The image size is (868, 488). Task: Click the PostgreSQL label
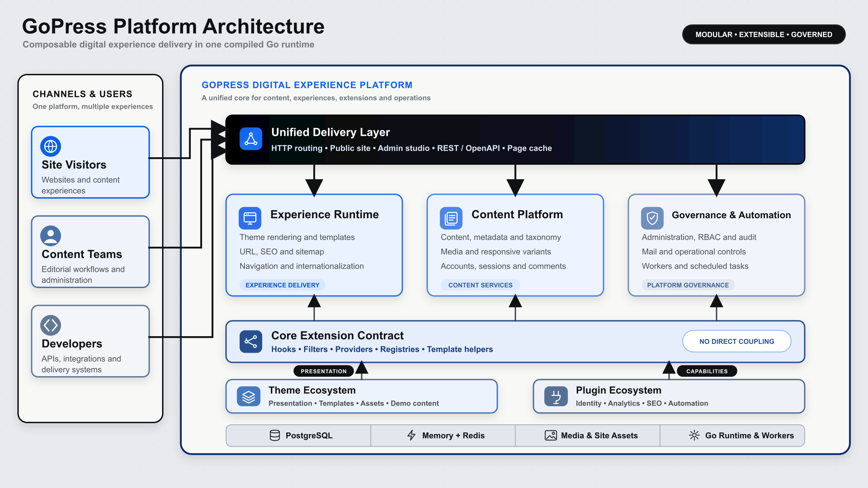click(x=309, y=435)
